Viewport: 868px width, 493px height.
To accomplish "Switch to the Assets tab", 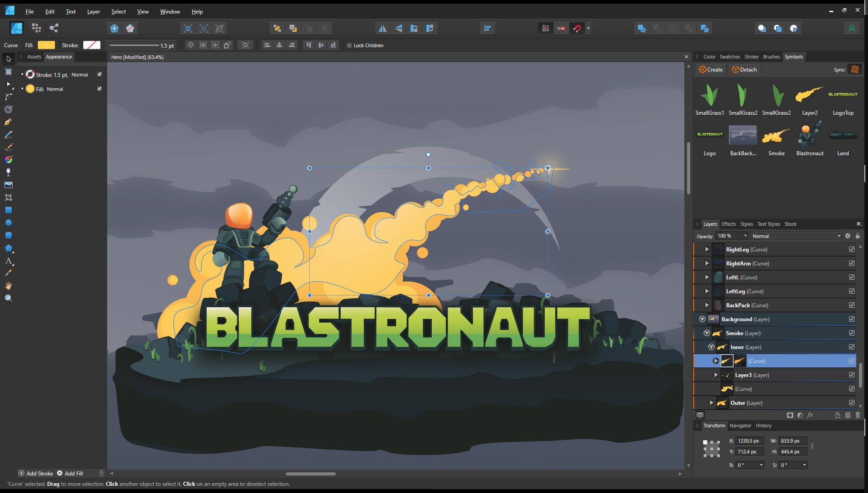I will pyautogui.click(x=34, y=57).
